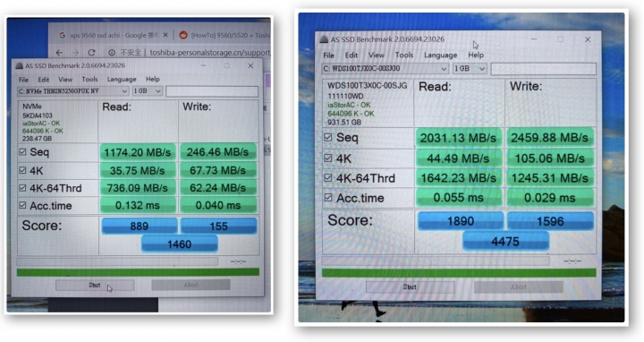644x342 pixels.
Task: Click browser back arrow behind left window
Action: (59, 53)
